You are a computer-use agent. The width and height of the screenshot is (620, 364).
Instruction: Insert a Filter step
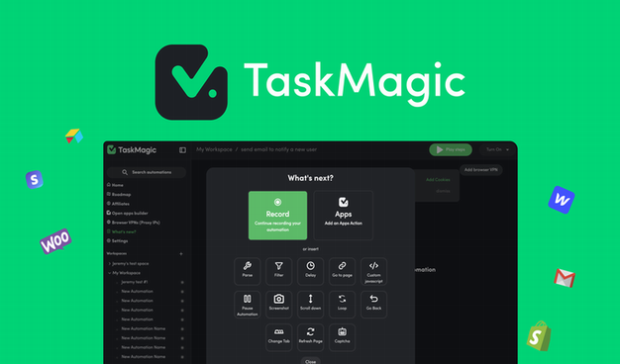point(278,271)
